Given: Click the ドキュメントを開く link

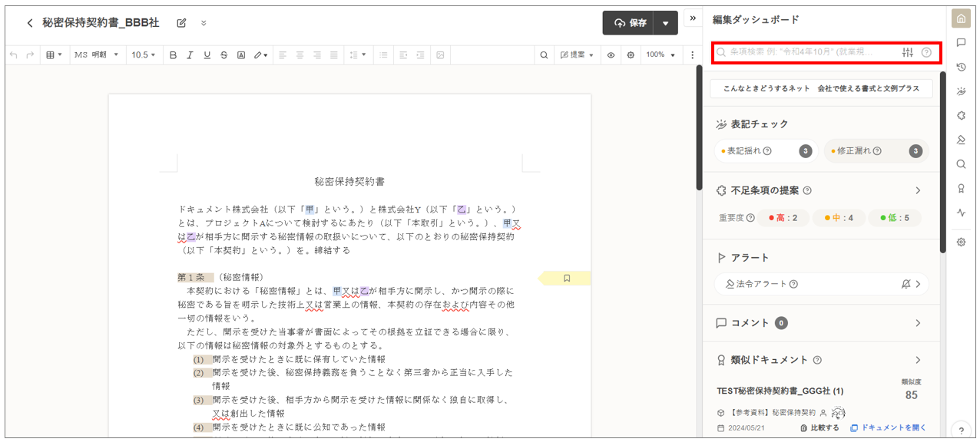Looking at the screenshot, I should pos(889,427).
